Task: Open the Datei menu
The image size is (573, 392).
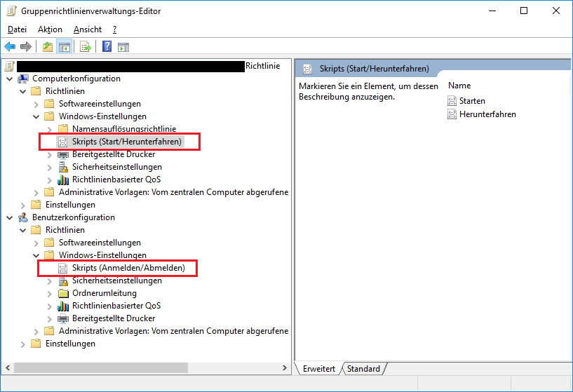Action: (17, 29)
